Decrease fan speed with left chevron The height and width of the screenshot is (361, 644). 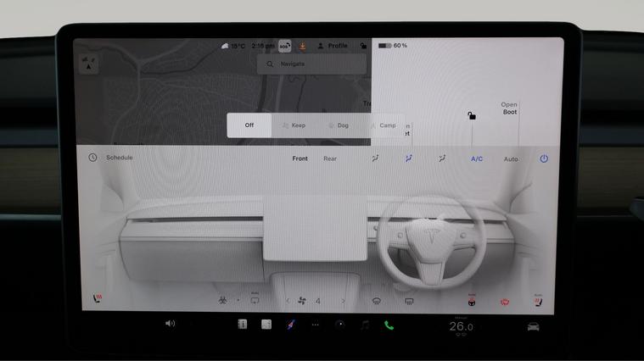coord(288,301)
